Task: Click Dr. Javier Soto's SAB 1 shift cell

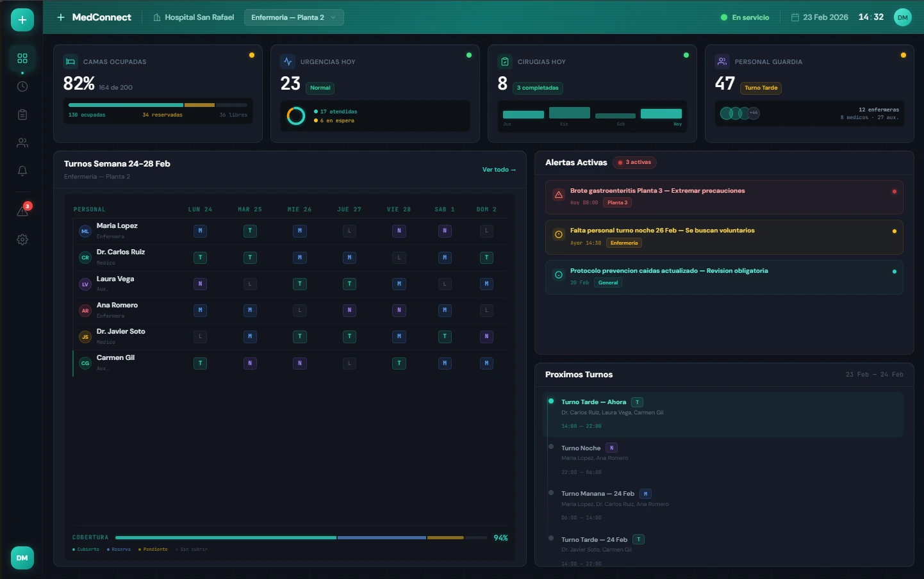Action: 445,336
